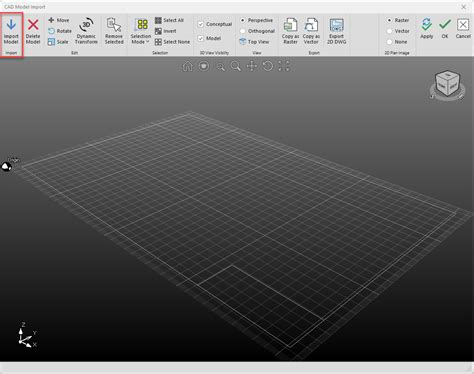The height and width of the screenshot is (374, 474).
Task: Click the Apply button
Action: point(427,28)
